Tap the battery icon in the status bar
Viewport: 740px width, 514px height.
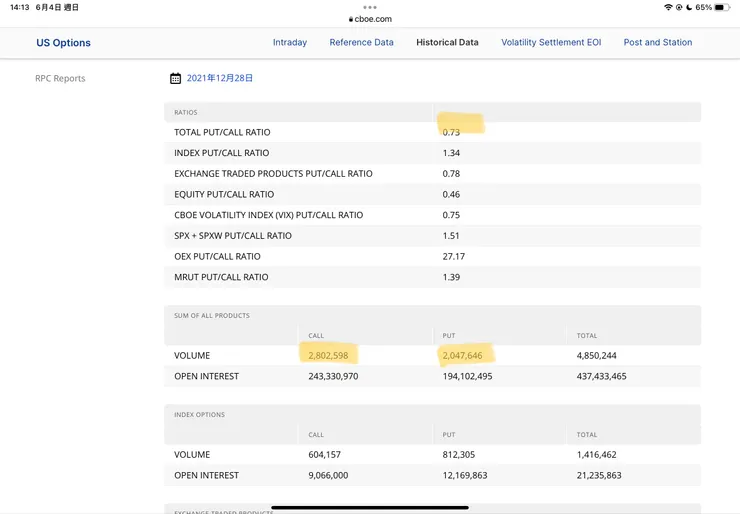coord(720,7)
